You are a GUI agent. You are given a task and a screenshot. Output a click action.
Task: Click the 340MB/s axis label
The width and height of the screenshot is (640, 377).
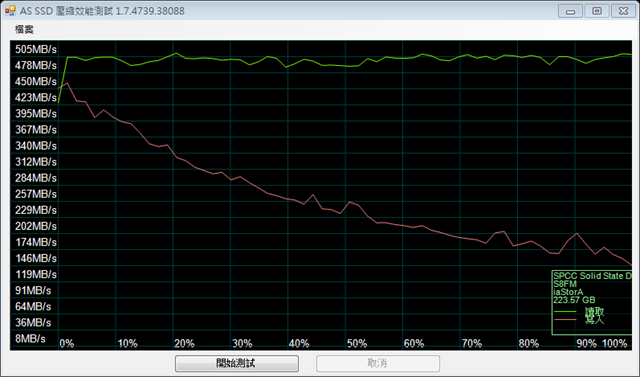click(36, 146)
